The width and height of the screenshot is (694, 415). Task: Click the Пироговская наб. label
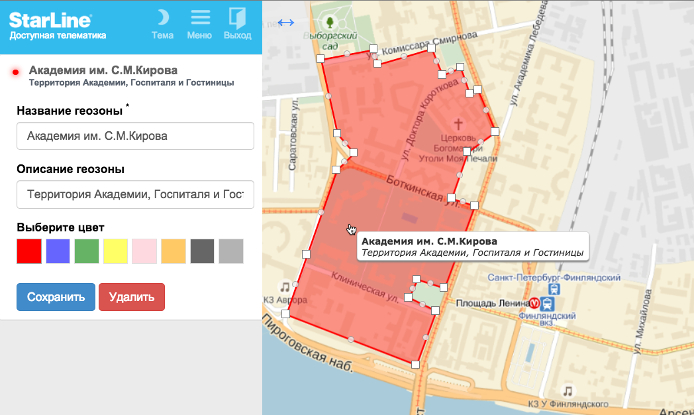pos(308,344)
